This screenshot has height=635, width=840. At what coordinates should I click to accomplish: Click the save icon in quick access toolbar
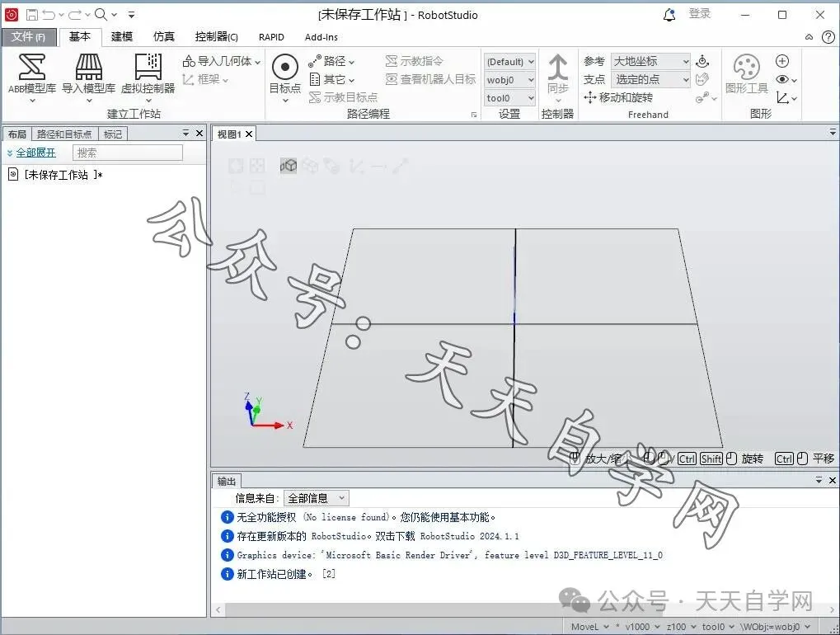(x=32, y=15)
